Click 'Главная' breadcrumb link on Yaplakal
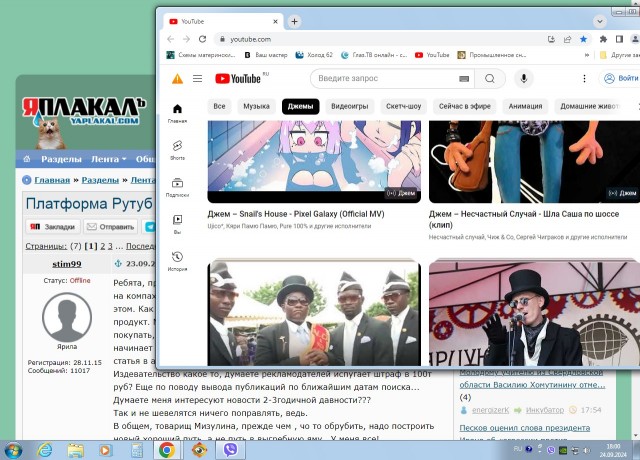The width and height of the screenshot is (640, 460). pyautogui.click(x=52, y=180)
